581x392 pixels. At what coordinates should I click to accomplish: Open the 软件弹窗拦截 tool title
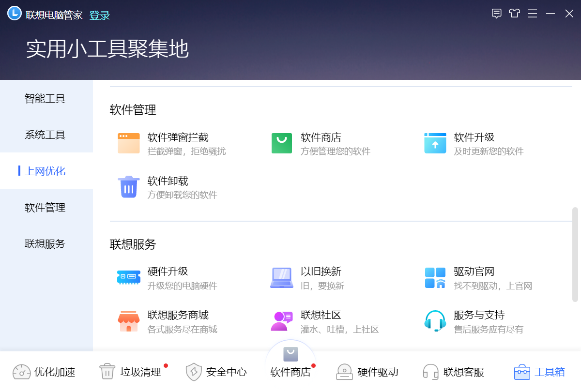[178, 137]
